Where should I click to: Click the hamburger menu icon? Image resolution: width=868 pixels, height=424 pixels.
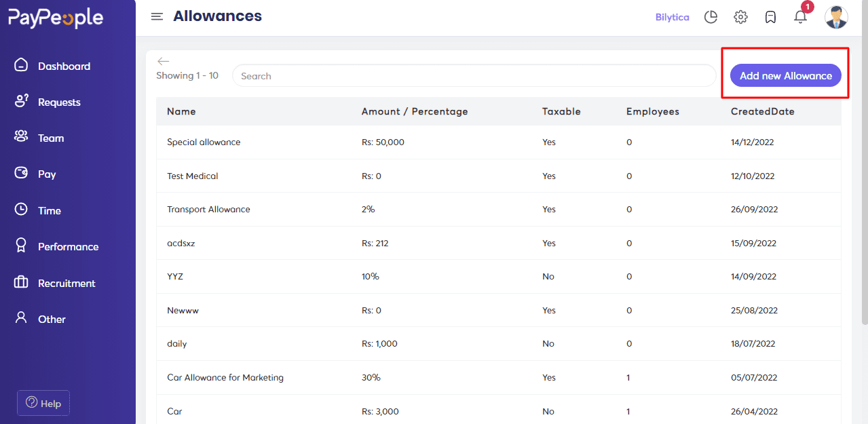point(157,17)
